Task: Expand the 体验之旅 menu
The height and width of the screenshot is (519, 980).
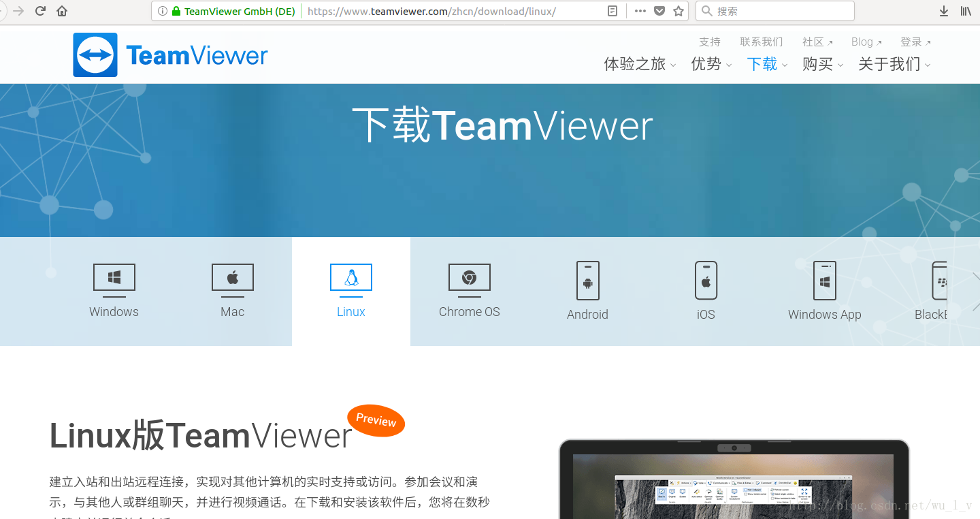Action: click(x=640, y=64)
